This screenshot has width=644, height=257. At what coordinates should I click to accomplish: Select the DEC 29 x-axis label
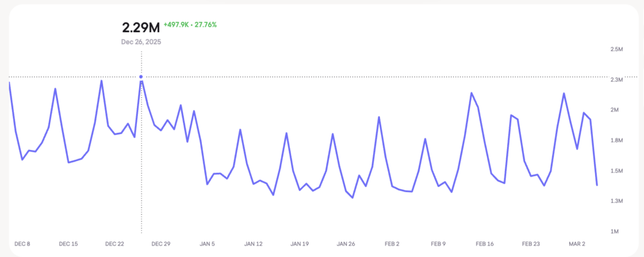pyautogui.click(x=161, y=244)
